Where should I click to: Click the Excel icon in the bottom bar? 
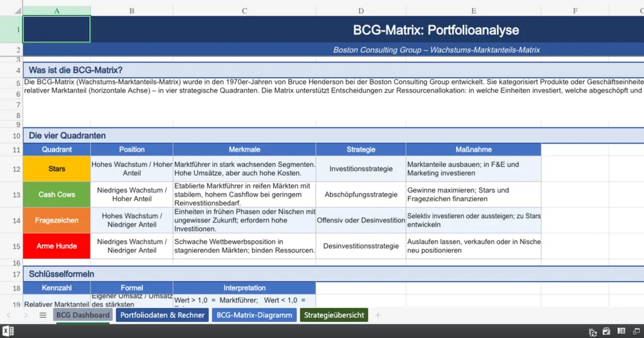tap(8, 331)
